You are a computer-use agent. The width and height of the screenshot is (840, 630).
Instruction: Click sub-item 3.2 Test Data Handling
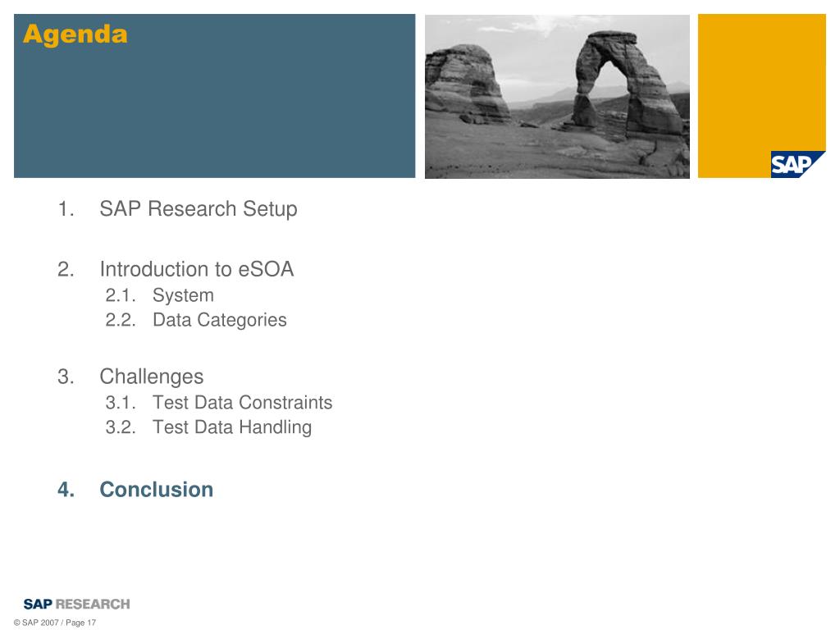(x=208, y=427)
